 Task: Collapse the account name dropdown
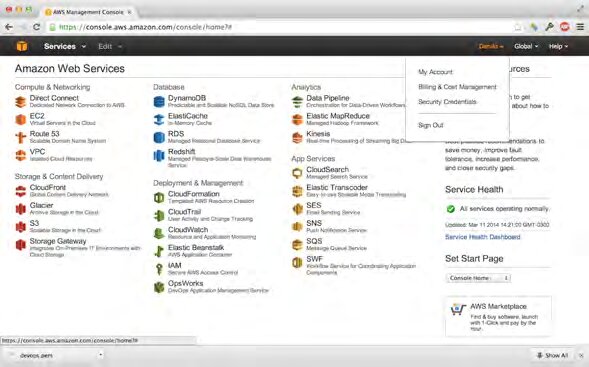pyautogui.click(x=491, y=46)
